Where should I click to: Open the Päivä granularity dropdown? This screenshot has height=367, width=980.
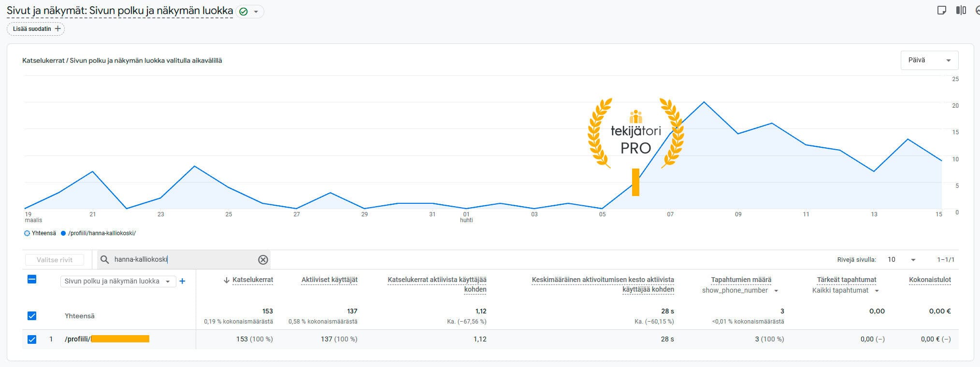(929, 60)
